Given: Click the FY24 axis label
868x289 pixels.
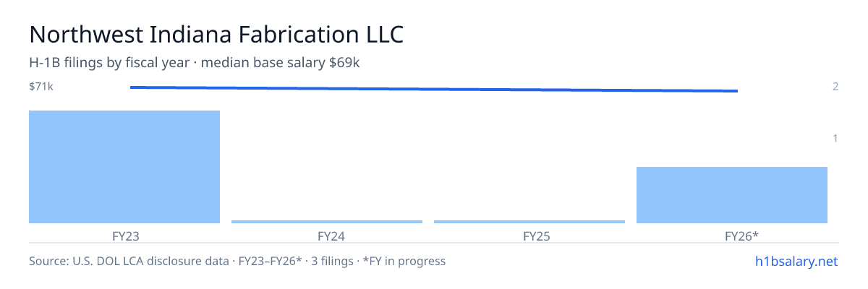Looking at the screenshot, I should (327, 236).
